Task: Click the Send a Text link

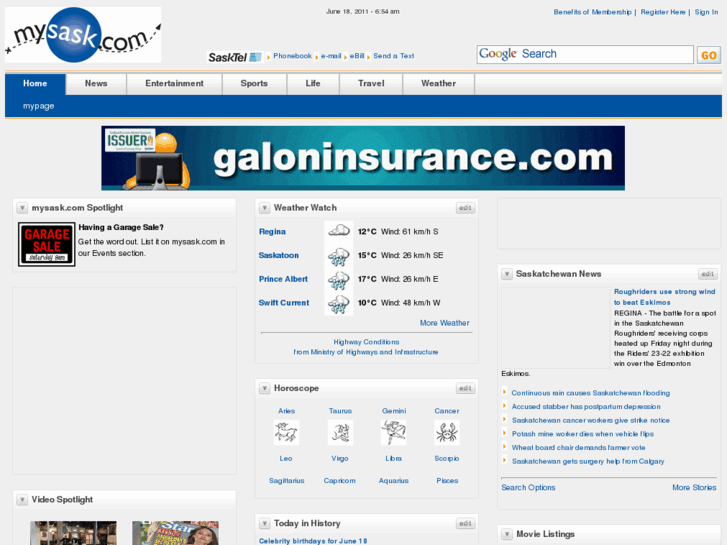Action: pos(394,56)
